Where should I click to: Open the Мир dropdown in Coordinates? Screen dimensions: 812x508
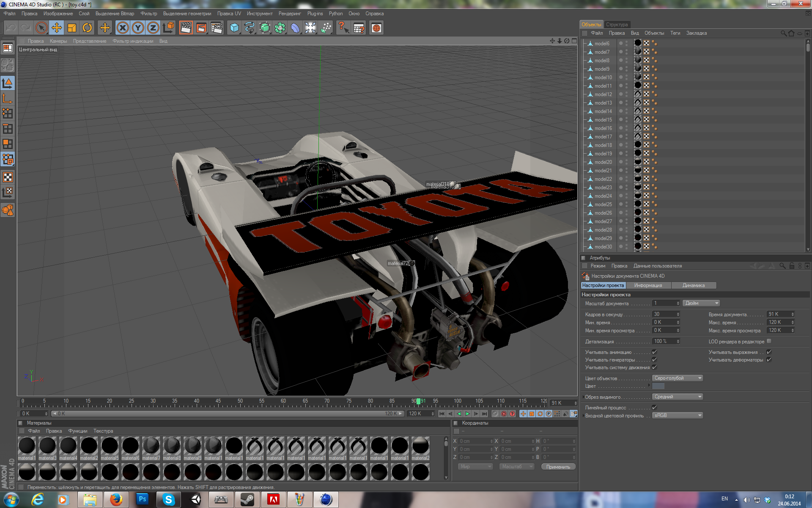pos(476,467)
